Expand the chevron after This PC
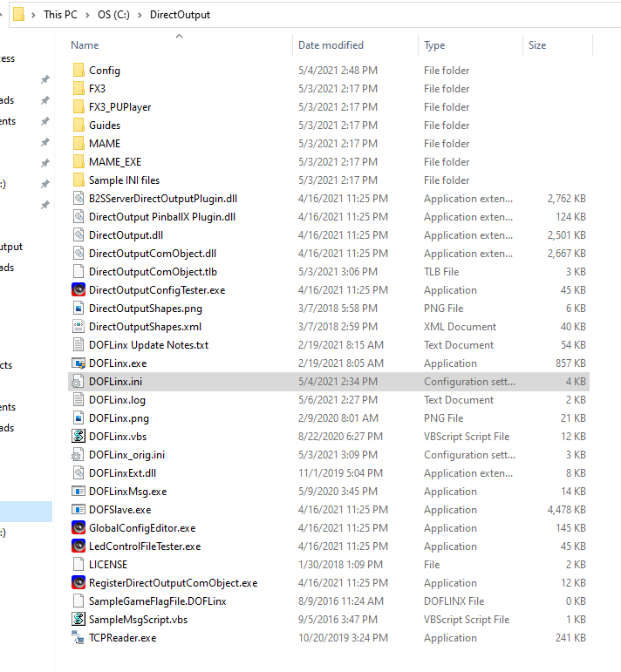Viewport: 621px width, 672px height. tap(87, 15)
